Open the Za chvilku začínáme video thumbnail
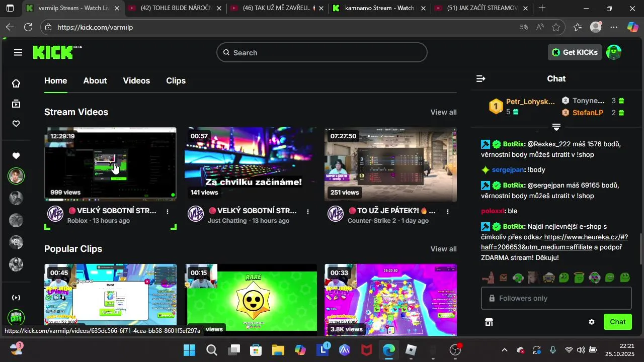Screen dimensions: 644x362 (x=251, y=164)
